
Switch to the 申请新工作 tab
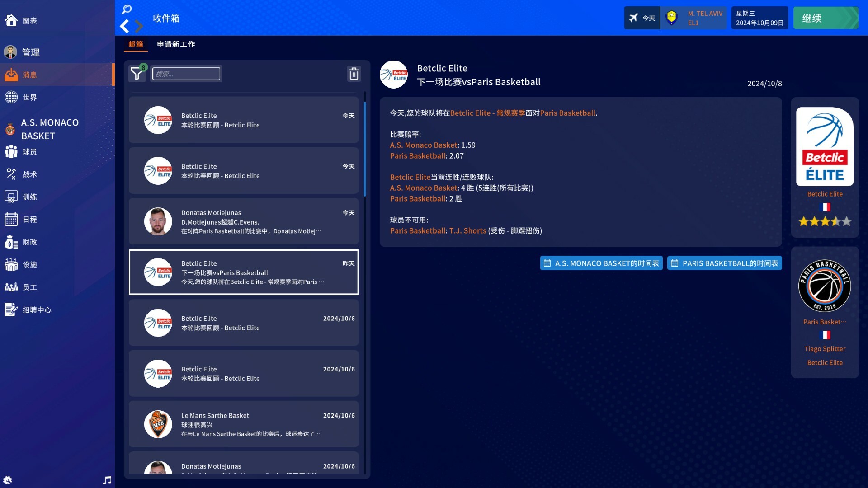175,44
